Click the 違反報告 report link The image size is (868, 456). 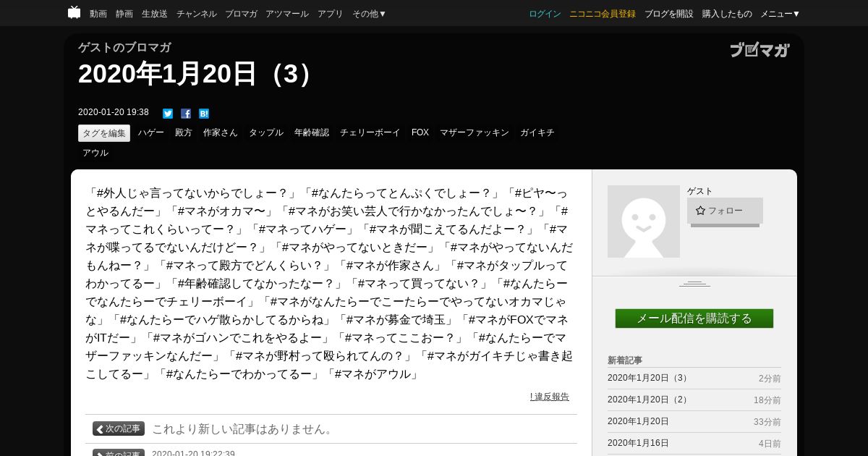(x=550, y=397)
